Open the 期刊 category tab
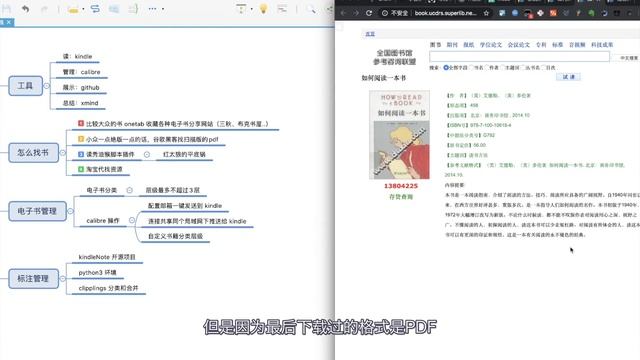Image resolution: width=640 pixels, height=360 pixels. (x=452, y=45)
